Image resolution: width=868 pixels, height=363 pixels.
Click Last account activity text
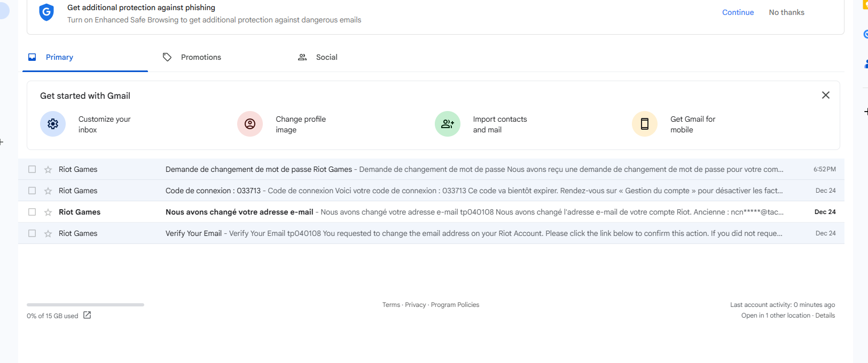pos(783,305)
